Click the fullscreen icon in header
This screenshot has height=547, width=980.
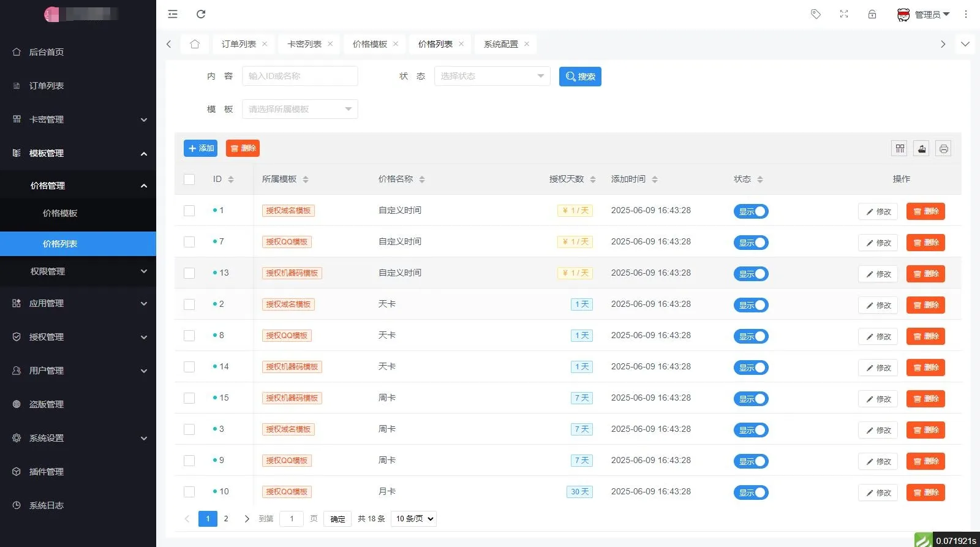click(x=844, y=14)
